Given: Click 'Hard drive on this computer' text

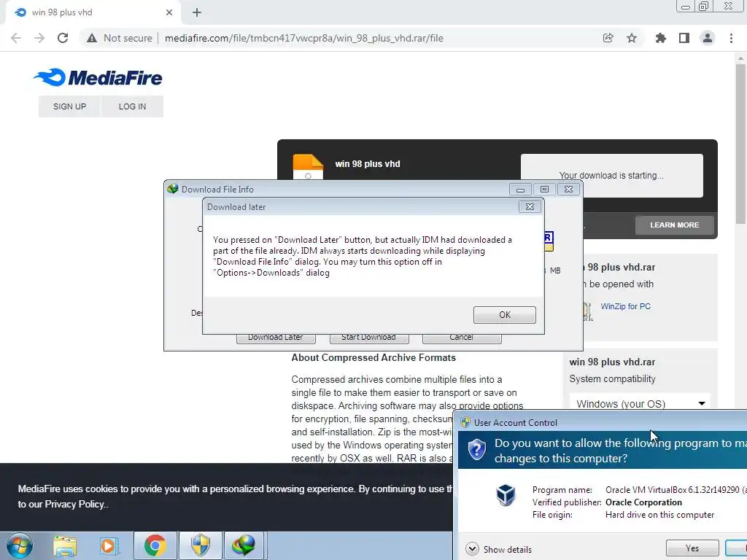Looking at the screenshot, I should (x=659, y=515).
